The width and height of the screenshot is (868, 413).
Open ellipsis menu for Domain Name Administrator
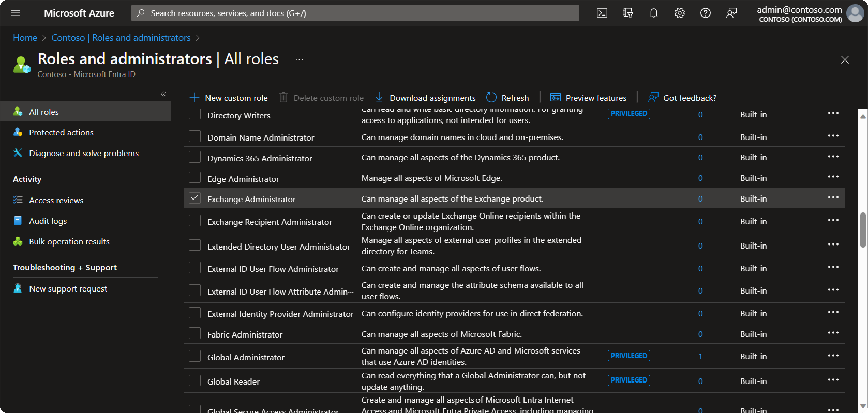(833, 136)
